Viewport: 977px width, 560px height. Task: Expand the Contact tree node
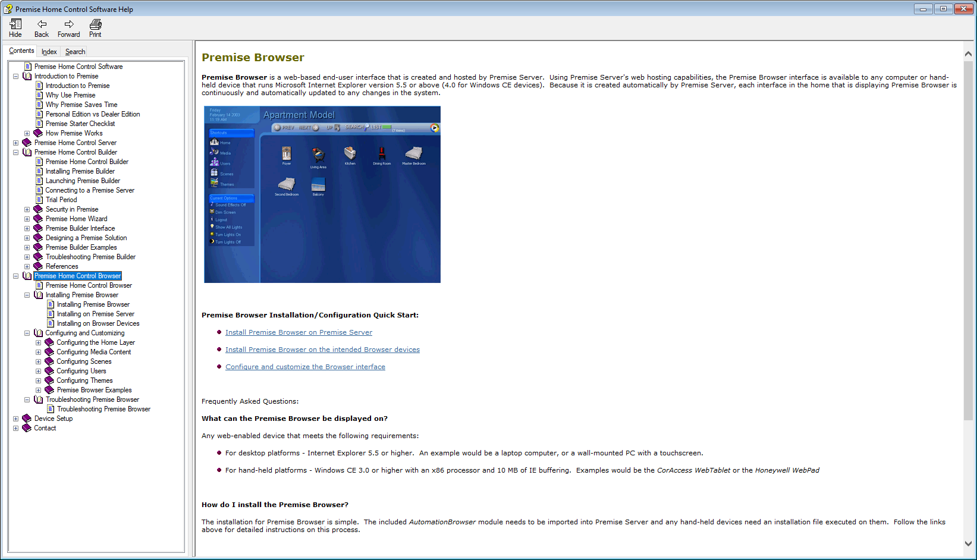click(15, 427)
